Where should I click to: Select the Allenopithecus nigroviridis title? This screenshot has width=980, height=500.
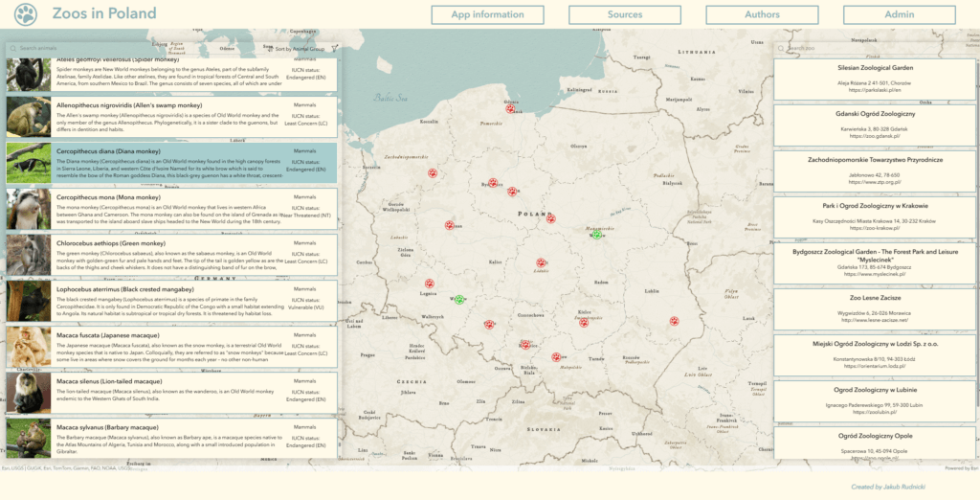[129, 105]
